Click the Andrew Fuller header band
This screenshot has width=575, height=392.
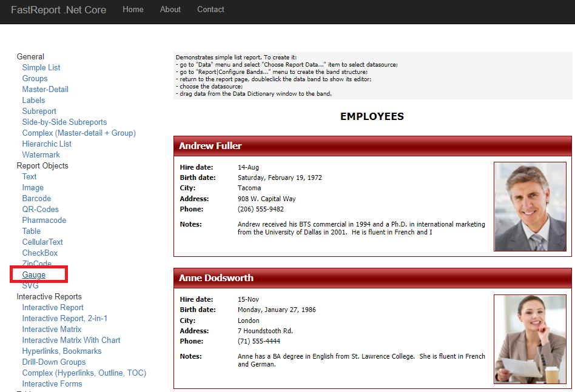tap(372, 146)
